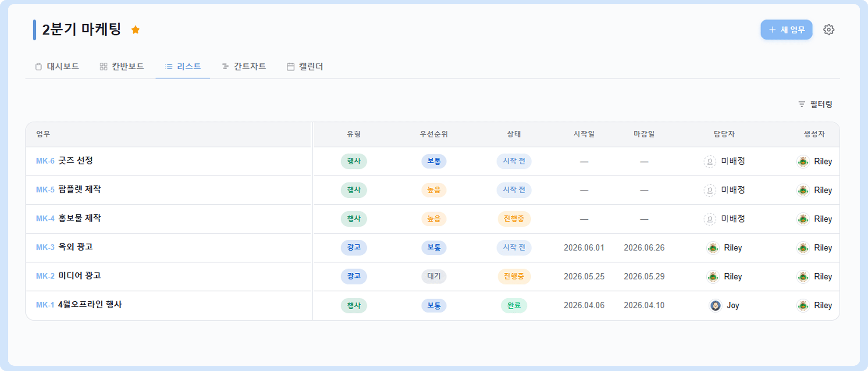This screenshot has height=371, width=868.
Task: Open the 간트차트 tab
Action: pyautogui.click(x=244, y=66)
